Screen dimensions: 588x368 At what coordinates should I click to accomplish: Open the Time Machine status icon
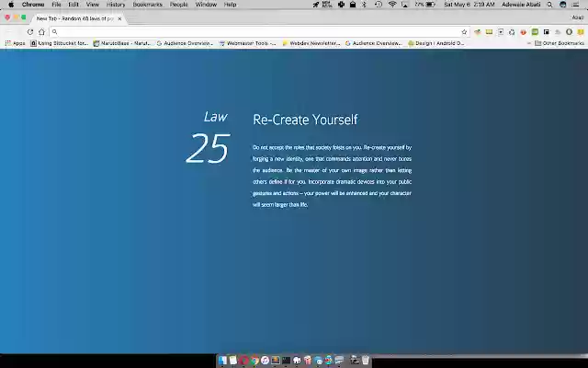click(x=379, y=5)
